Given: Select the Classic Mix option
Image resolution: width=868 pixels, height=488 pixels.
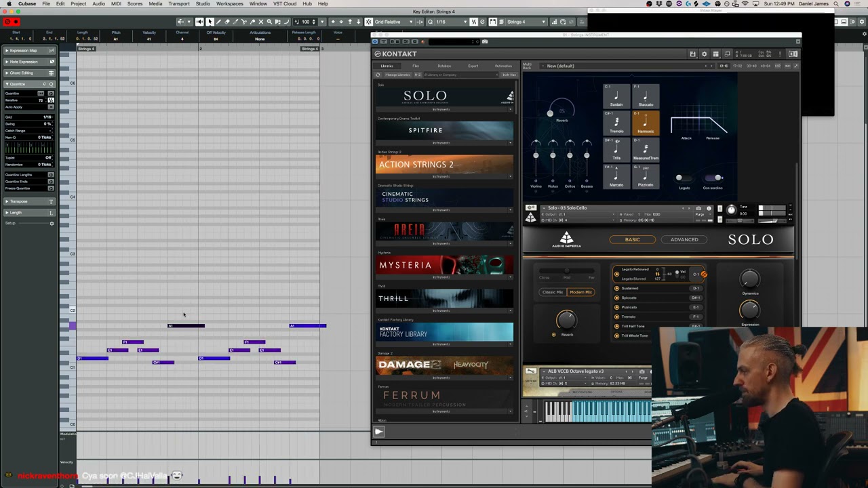Looking at the screenshot, I should click(x=553, y=292).
